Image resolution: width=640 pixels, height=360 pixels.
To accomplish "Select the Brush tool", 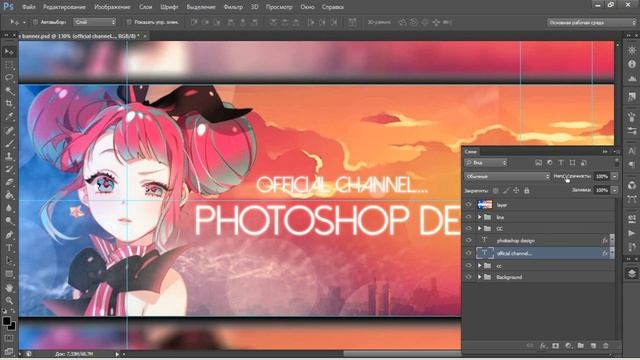I will pyautogui.click(x=9, y=143).
